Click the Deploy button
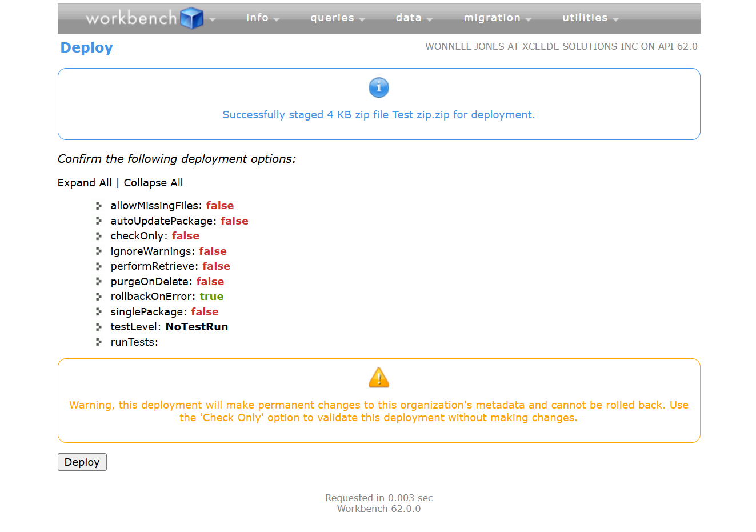756x532 pixels. [x=82, y=462]
